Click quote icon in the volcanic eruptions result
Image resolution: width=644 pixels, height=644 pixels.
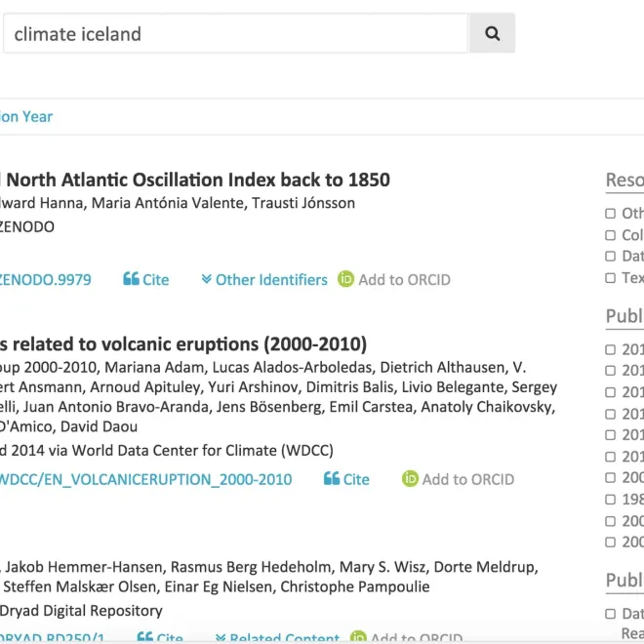[332, 479]
